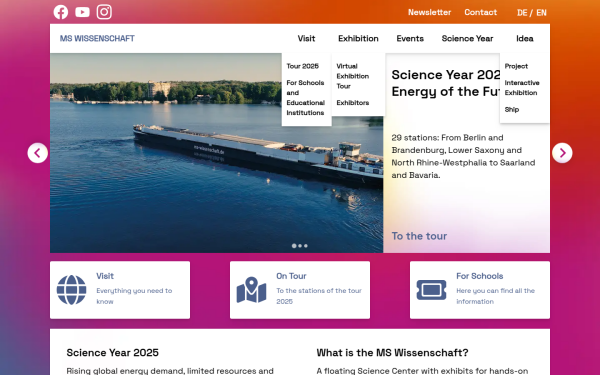Open the Events menu item

click(x=410, y=39)
